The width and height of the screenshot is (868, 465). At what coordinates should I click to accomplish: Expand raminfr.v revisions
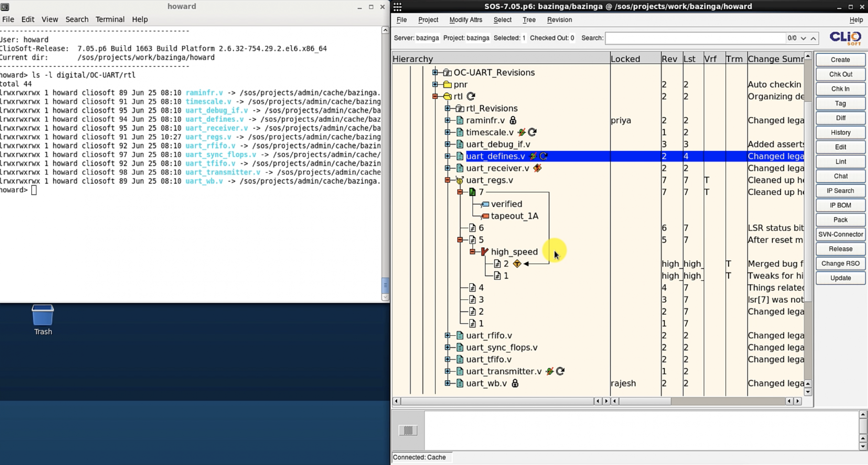[x=448, y=120]
